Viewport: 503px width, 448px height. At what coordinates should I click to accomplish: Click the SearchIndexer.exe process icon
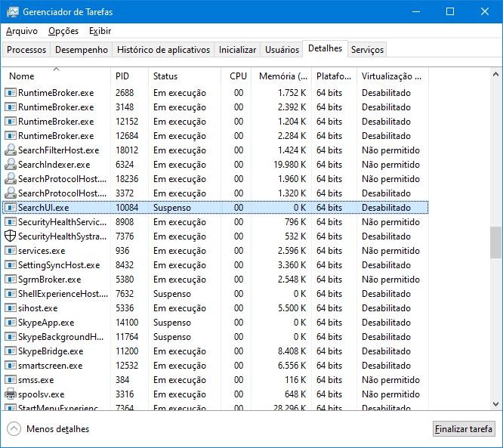(x=11, y=165)
